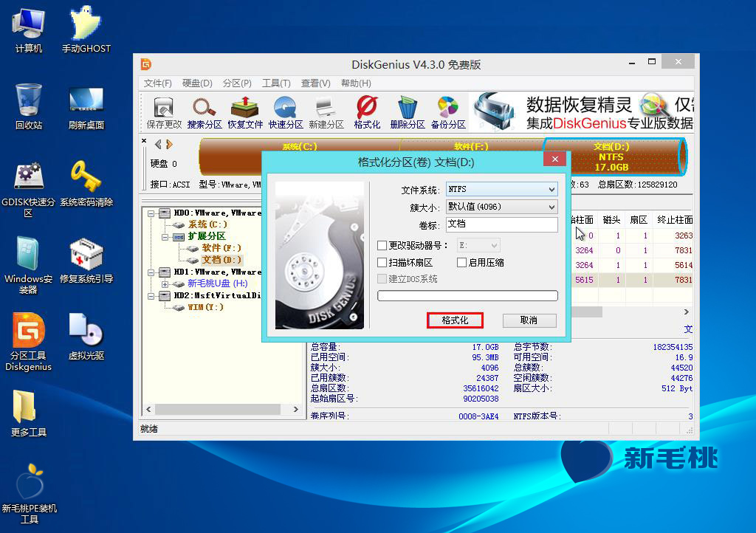Viewport: 756px width, 533px height.
Task: Start 快速分区 quick partition
Action: coord(286,113)
